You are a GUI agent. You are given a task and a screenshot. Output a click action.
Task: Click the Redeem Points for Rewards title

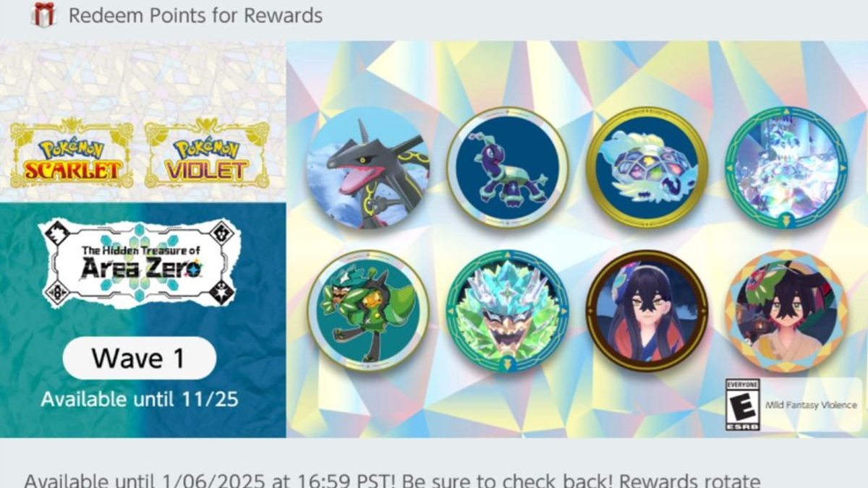coord(195,15)
